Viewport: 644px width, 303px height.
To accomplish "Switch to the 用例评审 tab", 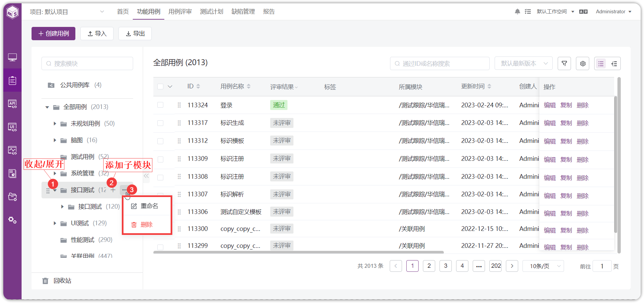I will click(180, 12).
